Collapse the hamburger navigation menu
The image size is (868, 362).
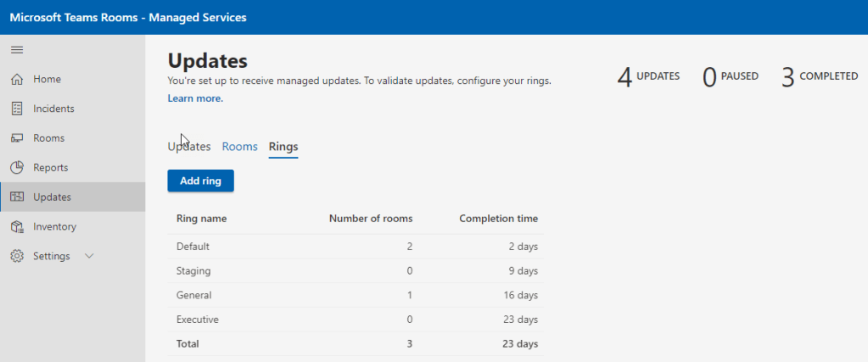[16, 50]
